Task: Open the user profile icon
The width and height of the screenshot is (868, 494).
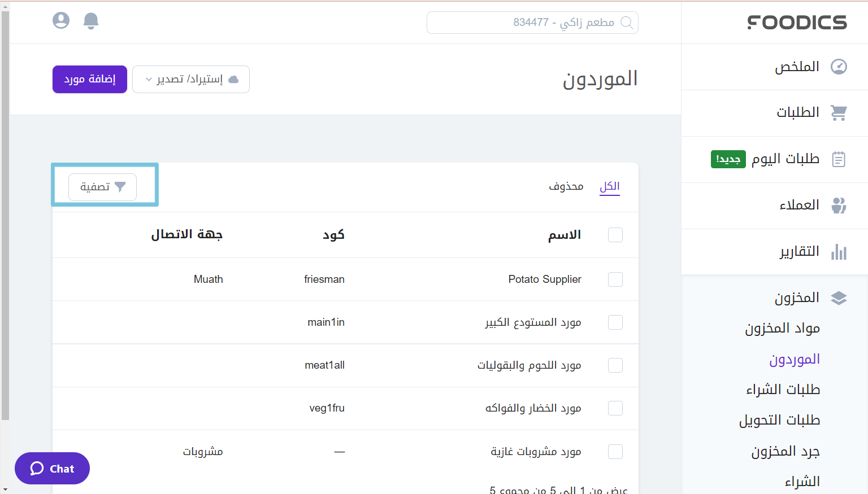Action: [x=60, y=20]
